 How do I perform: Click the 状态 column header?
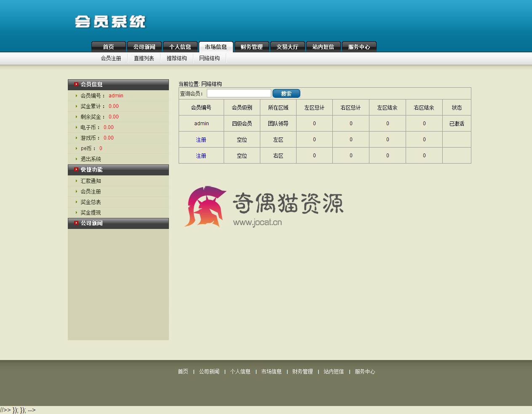457,108
